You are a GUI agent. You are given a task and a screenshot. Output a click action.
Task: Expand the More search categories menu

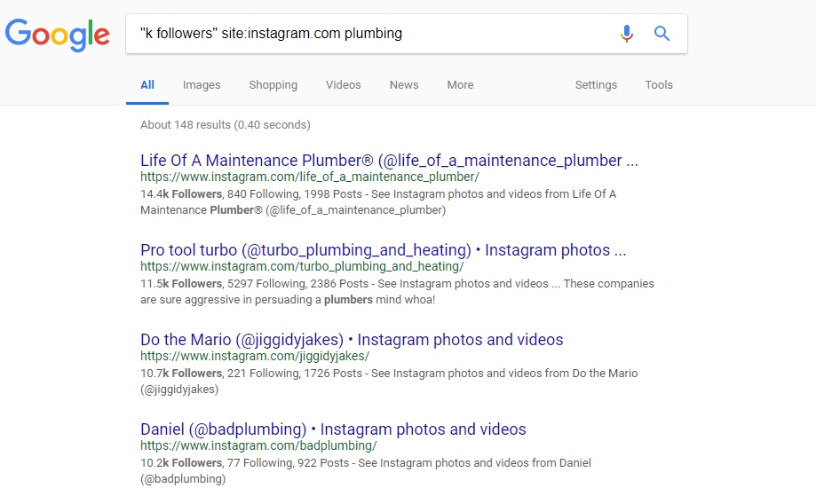pyautogui.click(x=461, y=85)
